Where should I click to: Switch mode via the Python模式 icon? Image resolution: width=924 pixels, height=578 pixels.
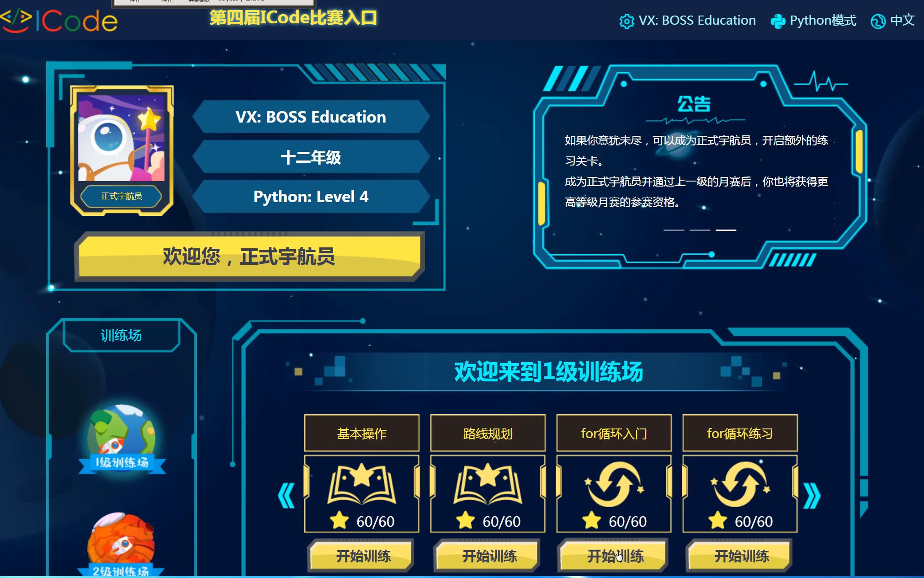(x=778, y=21)
